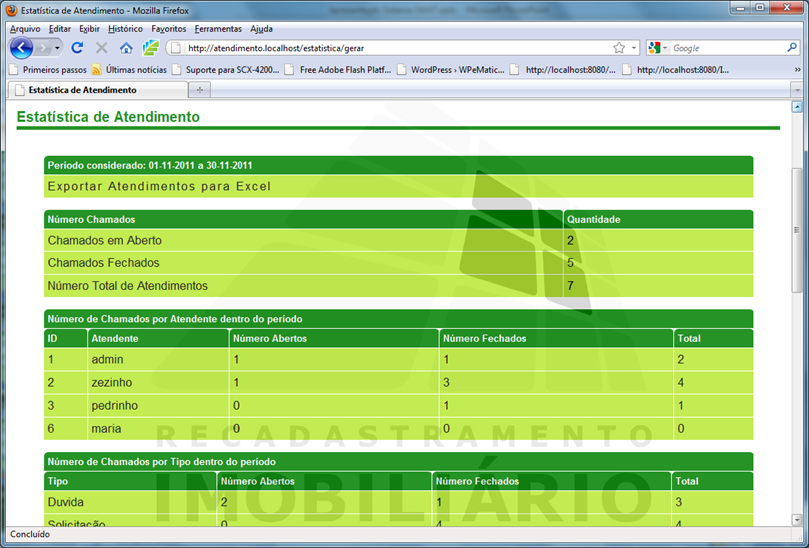Open the Arquivo menu
This screenshot has width=809, height=548.
tap(25, 29)
